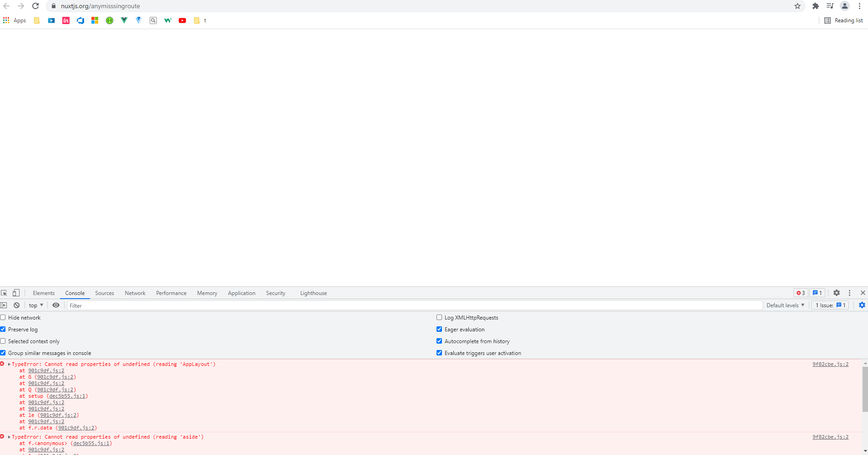The height and width of the screenshot is (455, 868).
Task: Click the red error count badge
Action: click(801, 293)
